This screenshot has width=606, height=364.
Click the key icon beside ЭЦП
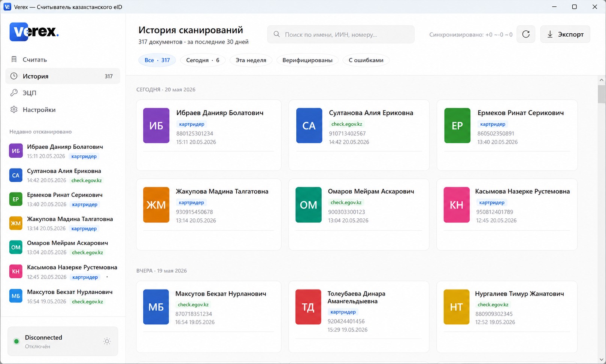coord(14,92)
